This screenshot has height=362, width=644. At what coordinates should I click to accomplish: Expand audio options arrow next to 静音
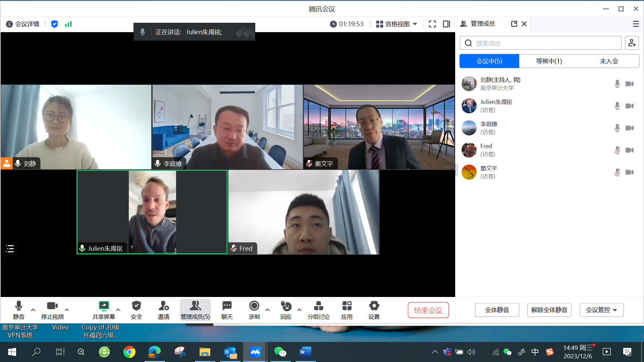[33, 310]
